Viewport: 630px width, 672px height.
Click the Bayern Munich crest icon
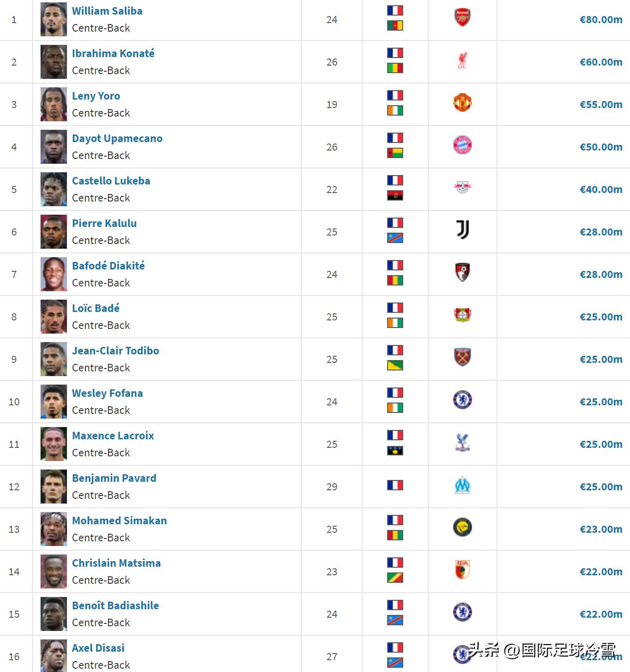coord(462,145)
